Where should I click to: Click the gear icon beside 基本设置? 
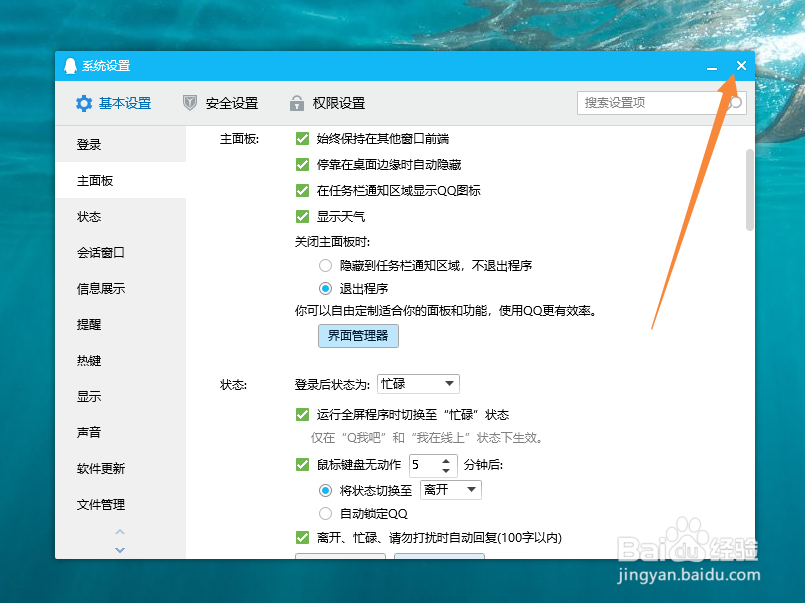84,103
